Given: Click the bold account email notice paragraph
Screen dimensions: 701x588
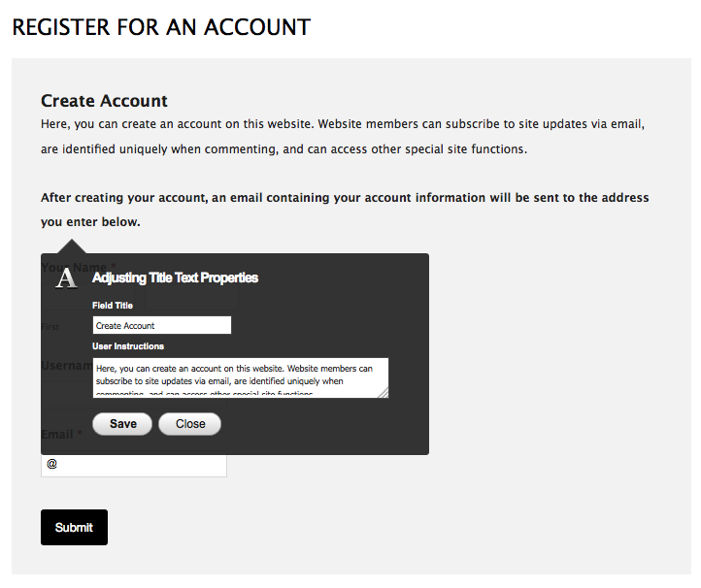Looking at the screenshot, I should (345, 209).
